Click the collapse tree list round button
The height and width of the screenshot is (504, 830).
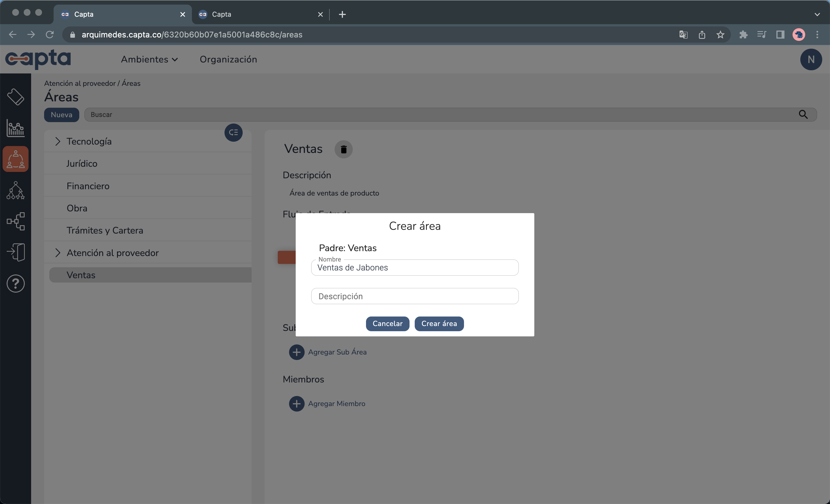pos(233,133)
